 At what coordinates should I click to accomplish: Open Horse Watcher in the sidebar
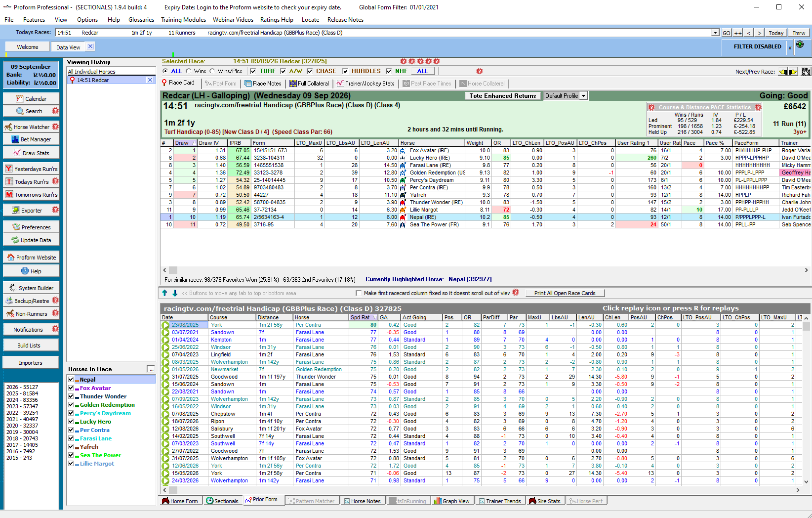click(x=31, y=127)
